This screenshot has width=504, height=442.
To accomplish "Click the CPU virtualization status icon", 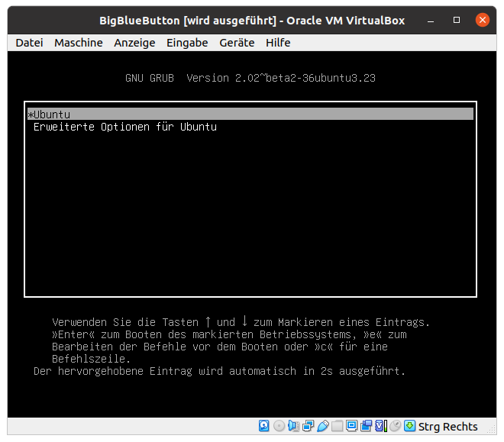I will coord(381,426).
